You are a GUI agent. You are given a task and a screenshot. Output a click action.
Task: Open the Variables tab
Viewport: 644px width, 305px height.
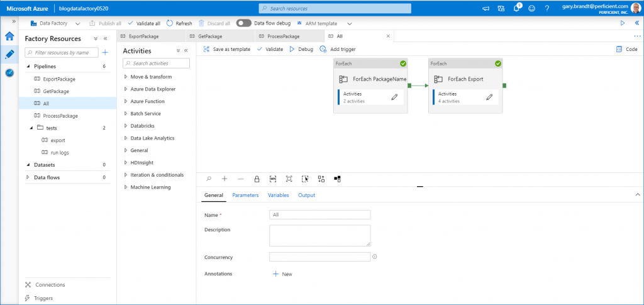[279, 195]
